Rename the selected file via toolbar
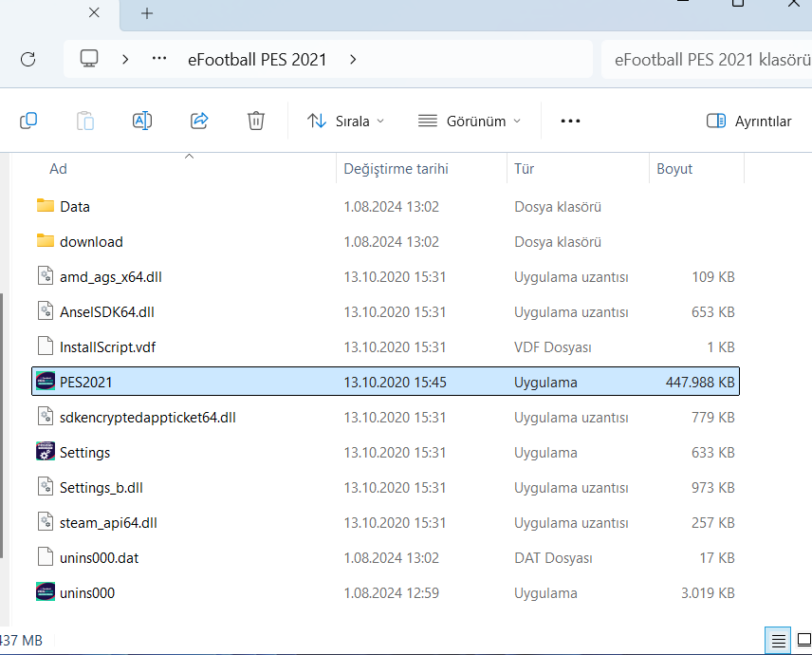Screen dimensions: 812x655 [x=142, y=121]
